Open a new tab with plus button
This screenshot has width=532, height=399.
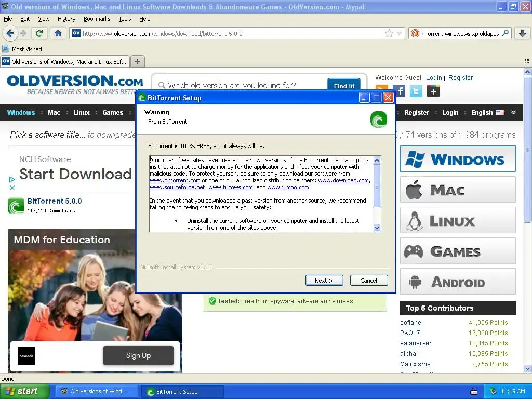137,61
